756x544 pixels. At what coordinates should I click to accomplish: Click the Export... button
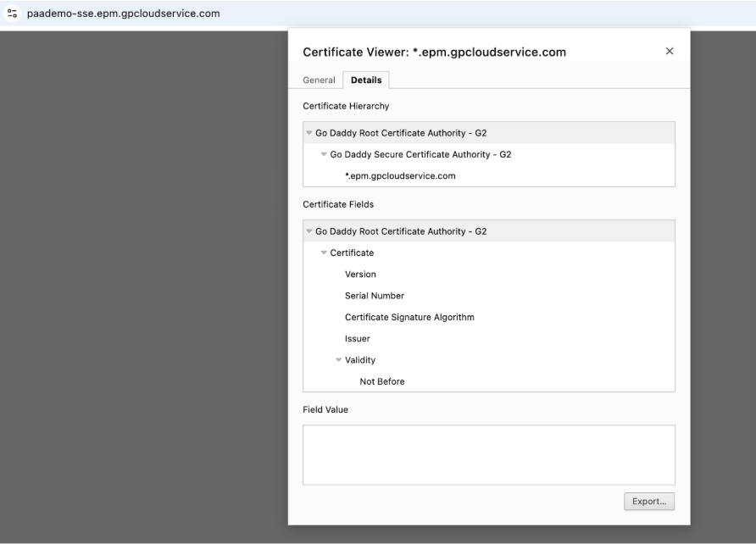[x=649, y=501]
